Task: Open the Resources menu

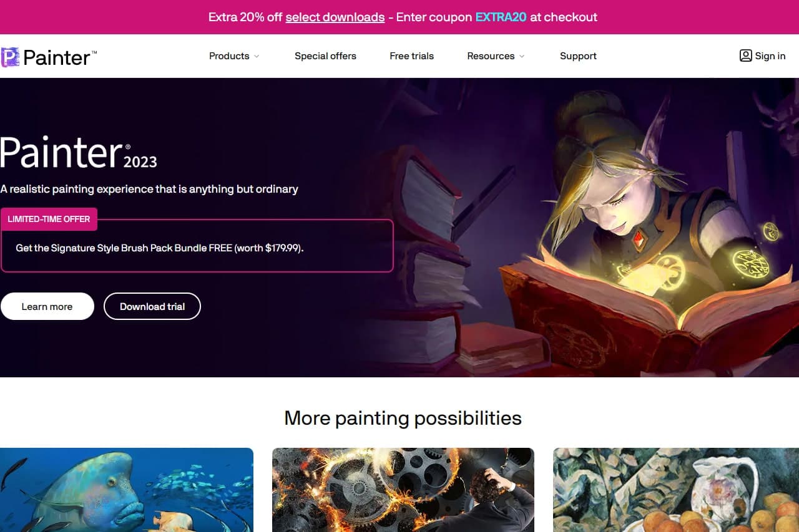Action: (491, 56)
